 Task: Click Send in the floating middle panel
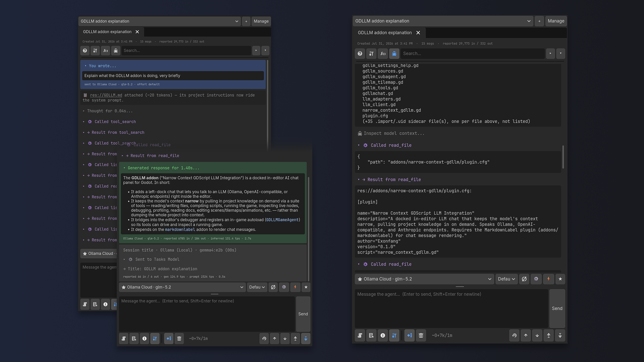click(303, 314)
